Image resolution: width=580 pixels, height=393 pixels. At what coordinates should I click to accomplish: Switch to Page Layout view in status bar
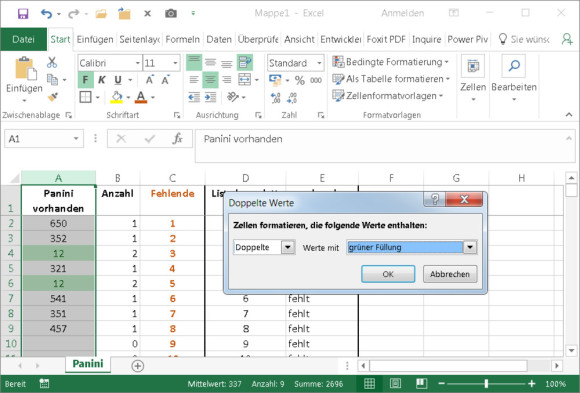coord(395,383)
